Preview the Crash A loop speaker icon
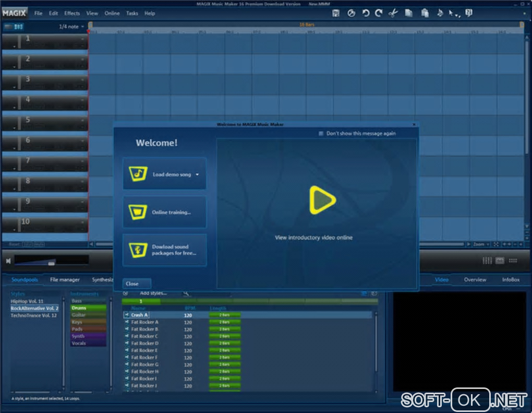Viewport: 532px width, 413px height. coord(127,315)
